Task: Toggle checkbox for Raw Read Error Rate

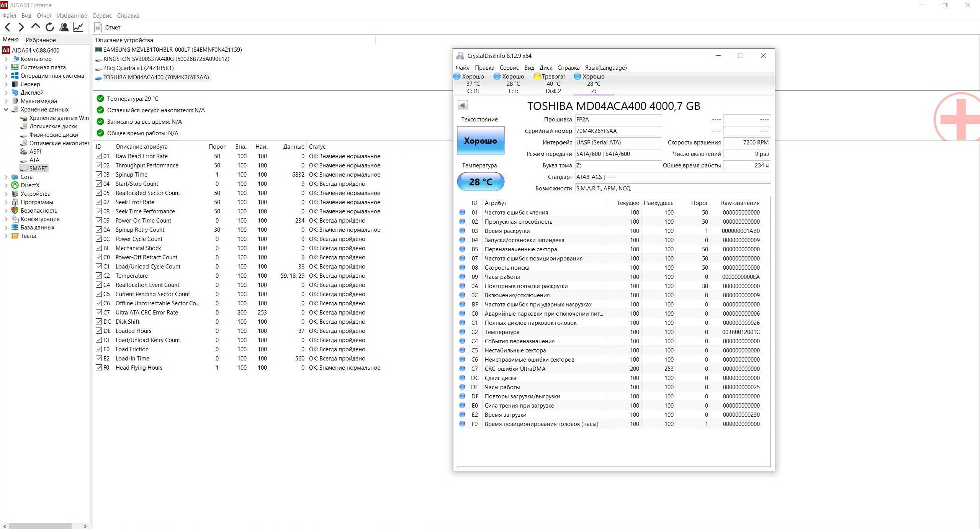Action: (x=99, y=156)
